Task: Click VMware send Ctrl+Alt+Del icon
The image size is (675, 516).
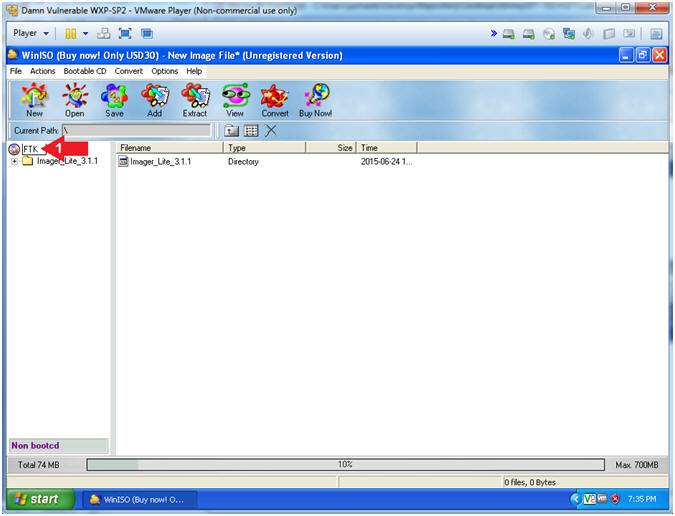Action: click(x=103, y=34)
